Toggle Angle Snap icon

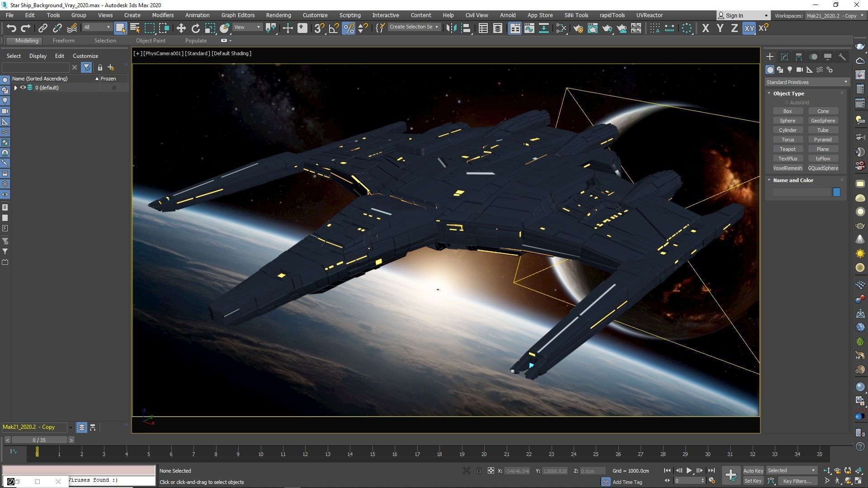(x=334, y=28)
